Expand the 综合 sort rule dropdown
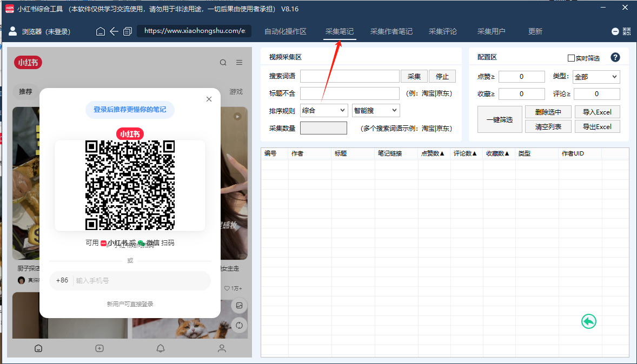The image size is (637, 364). point(324,110)
